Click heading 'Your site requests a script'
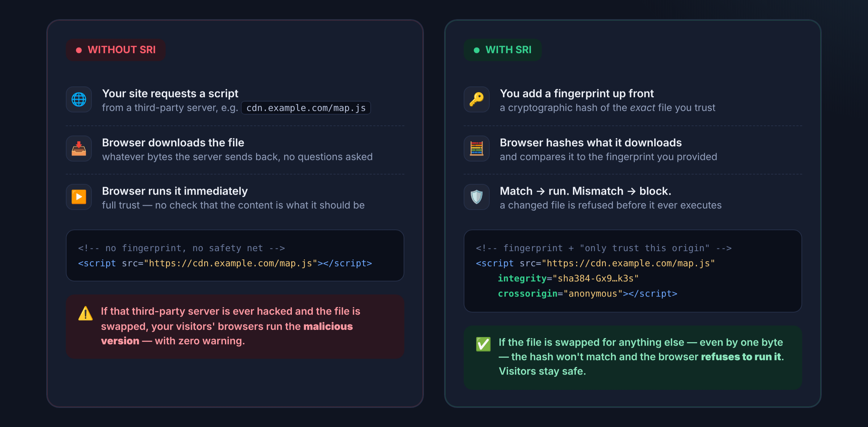The height and width of the screenshot is (427, 868). tap(170, 94)
